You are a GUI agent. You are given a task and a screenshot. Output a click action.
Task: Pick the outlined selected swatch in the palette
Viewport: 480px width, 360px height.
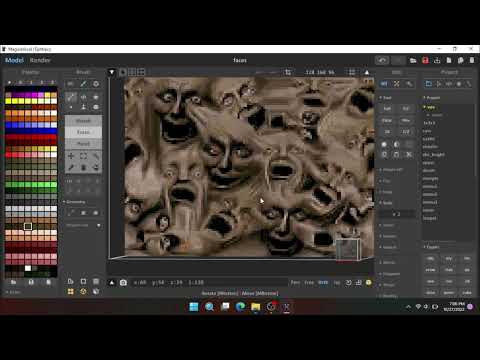[x=28, y=227]
